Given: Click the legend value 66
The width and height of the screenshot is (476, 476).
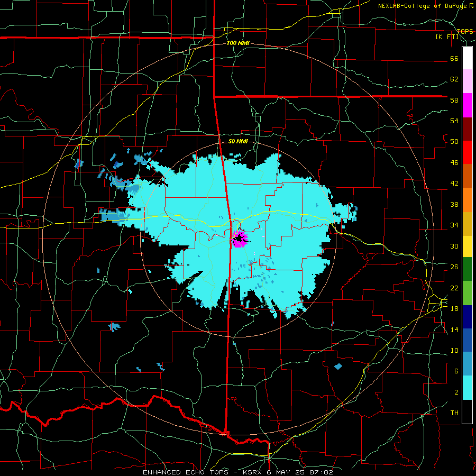Looking at the screenshot, I should coord(454,58).
